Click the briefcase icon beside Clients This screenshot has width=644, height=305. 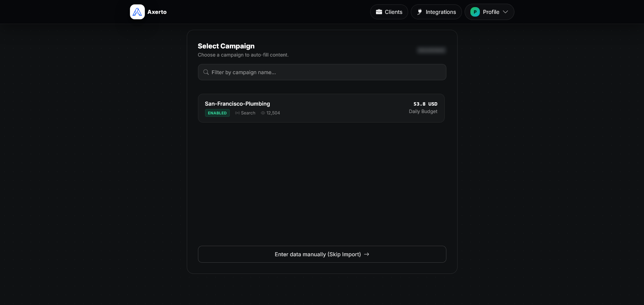(379, 12)
